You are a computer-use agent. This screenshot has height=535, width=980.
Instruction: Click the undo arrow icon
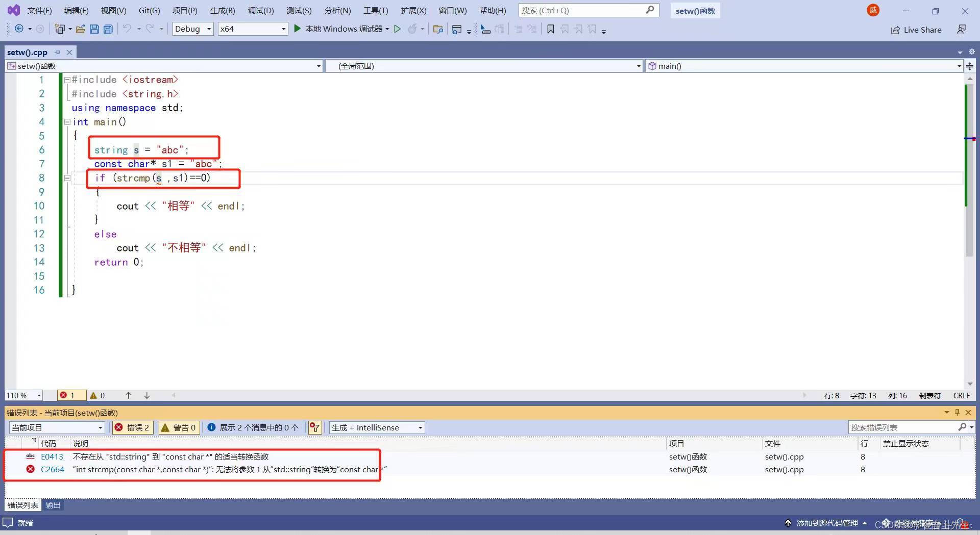127,29
